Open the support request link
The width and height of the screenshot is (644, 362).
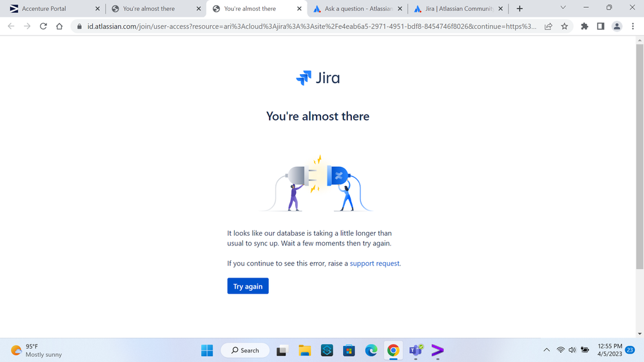click(x=374, y=263)
